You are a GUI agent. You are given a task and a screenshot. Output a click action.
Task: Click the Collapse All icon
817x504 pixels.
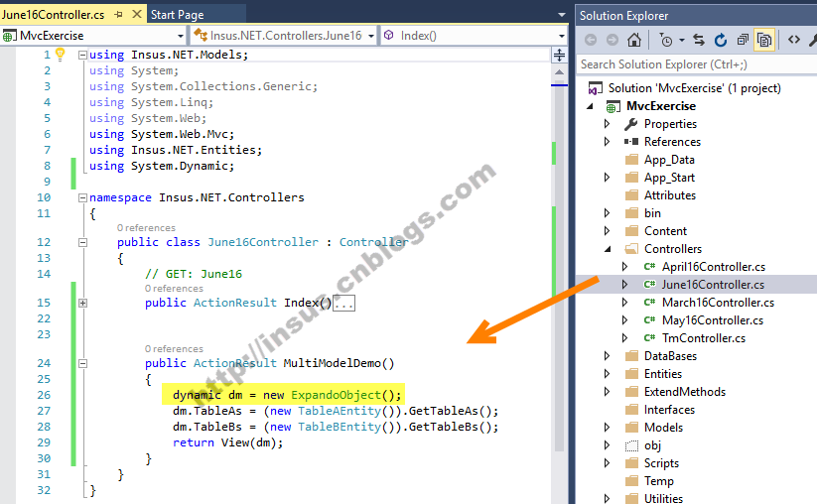(743, 40)
